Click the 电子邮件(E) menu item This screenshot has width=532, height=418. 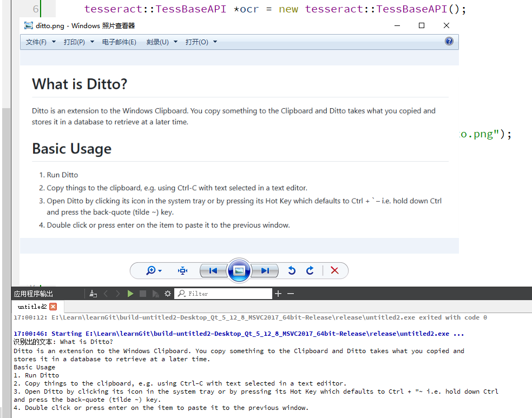(x=119, y=42)
